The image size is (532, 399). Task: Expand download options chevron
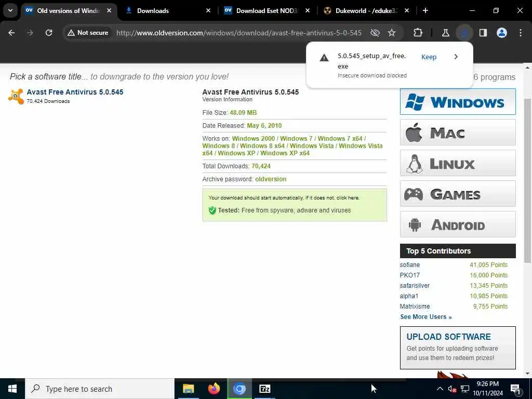tap(456, 57)
